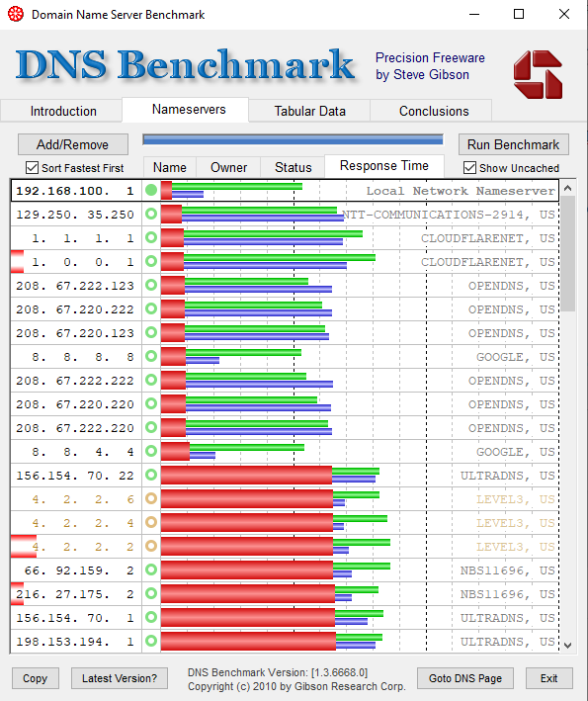The height and width of the screenshot is (701, 588).
Task: Click the status ring for 8.8.8.8
Action: (151, 356)
